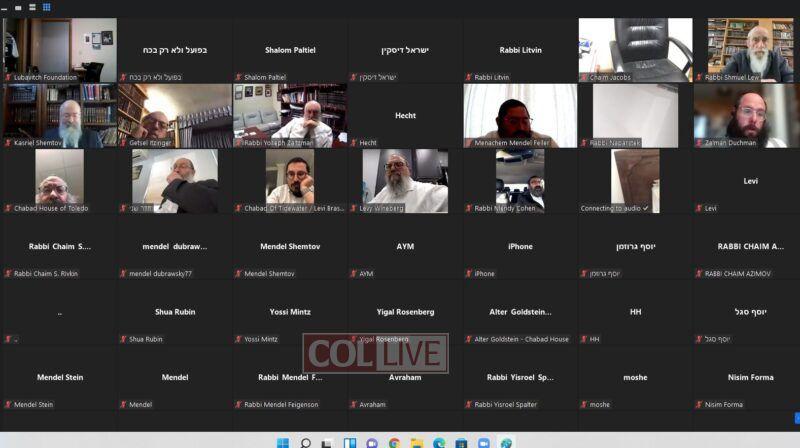
Task: Open Microsoft Edge from the taskbar
Action: pyautogui.click(x=438, y=442)
